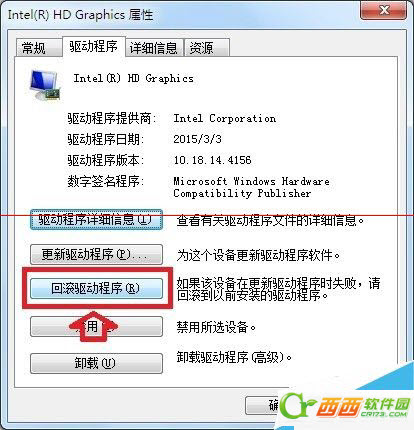The width and height of the screenshot is (414, 430).
Task: Close the Intel HD Graphics properties dialog
Action: coord(384,10)
